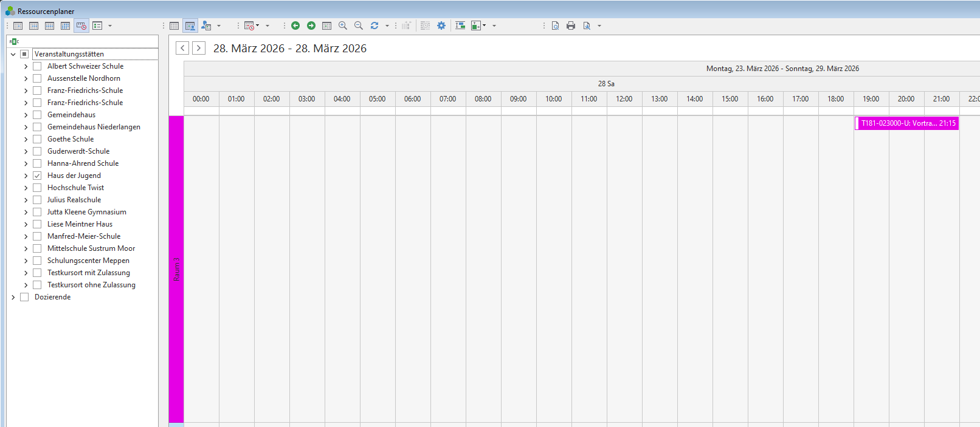The width and height of the screenshot is (980, 427).
Task: Select Guderwerdt-Schule in the tree
Action: click(78, 151)
